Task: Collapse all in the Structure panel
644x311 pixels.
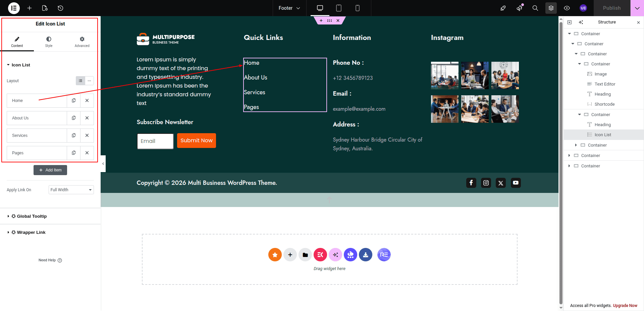Action: [570, 22]
